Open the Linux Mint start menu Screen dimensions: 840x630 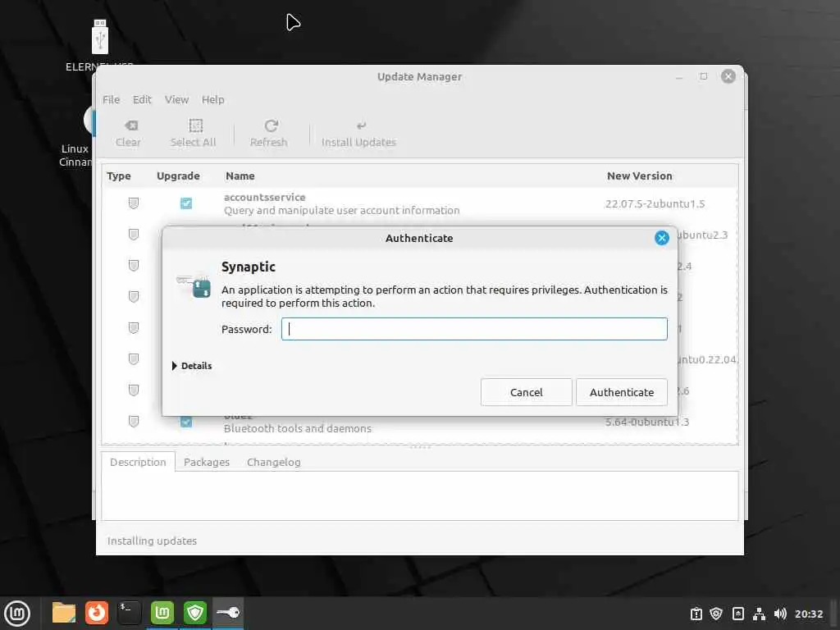(17, 614)
